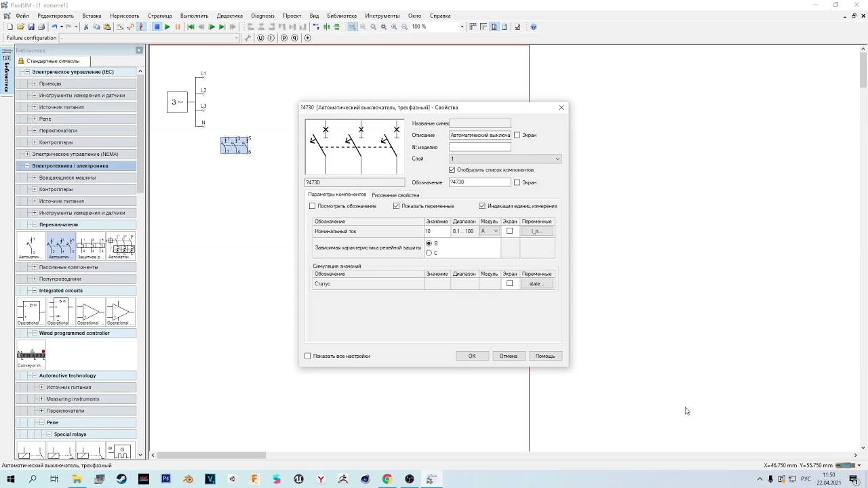Expand the Полупроводники node
Screen dimensions: 868x488
coord(34,279)
